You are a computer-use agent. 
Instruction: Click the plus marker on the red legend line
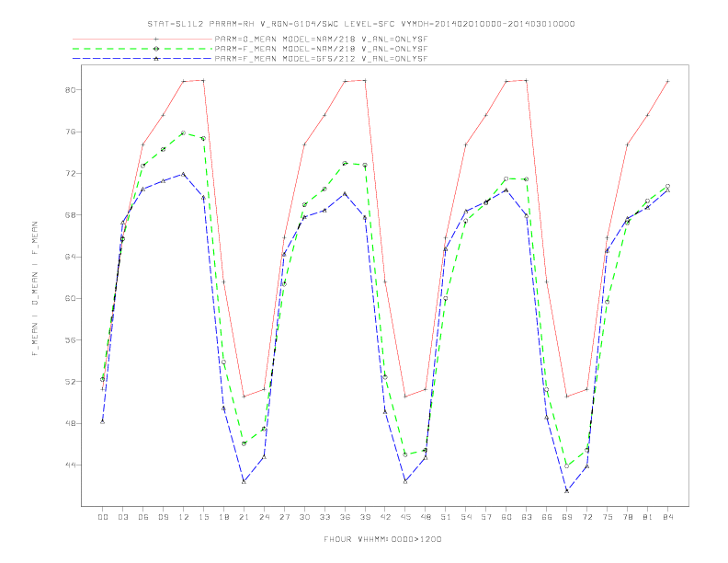pyautogui.click(x=156, y=39)
